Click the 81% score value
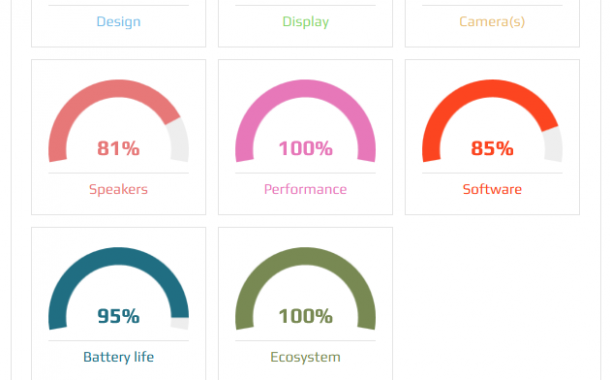610x380 pixels. point(118,149)
